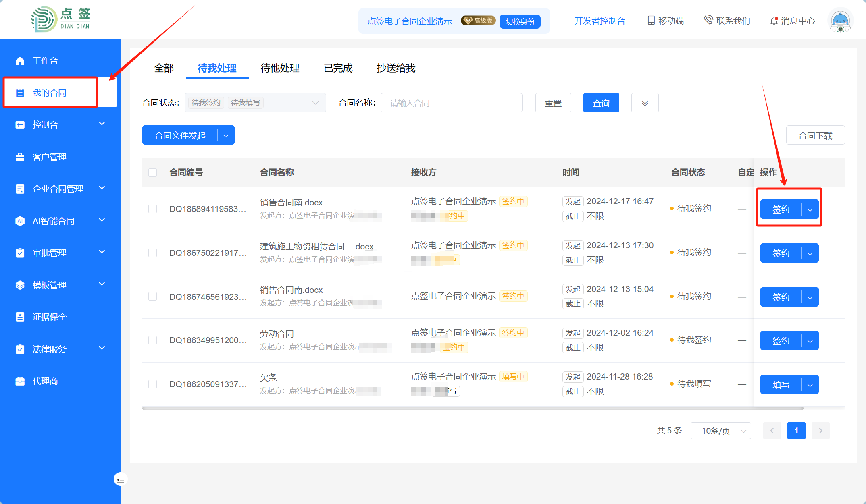The height and width of the screenshot is (504, 866).
Task: Click 我的合同 clipboard icon
Action: 20,93
